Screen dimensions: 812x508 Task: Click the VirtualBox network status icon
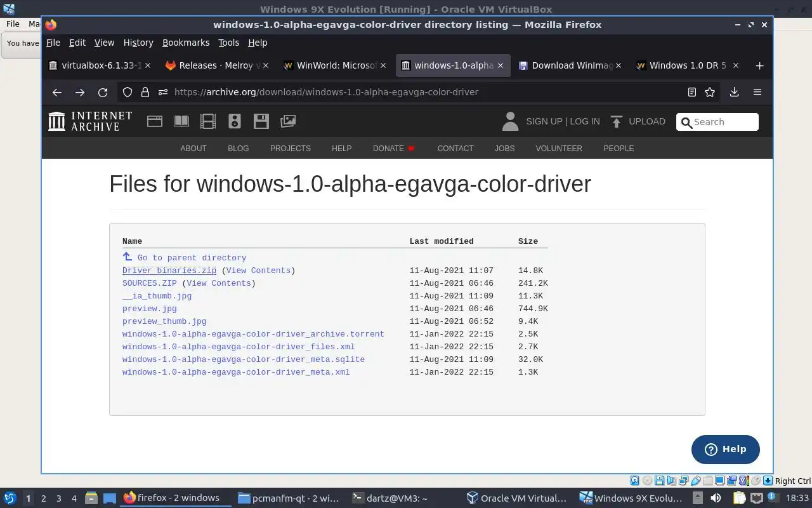[684, 481]
